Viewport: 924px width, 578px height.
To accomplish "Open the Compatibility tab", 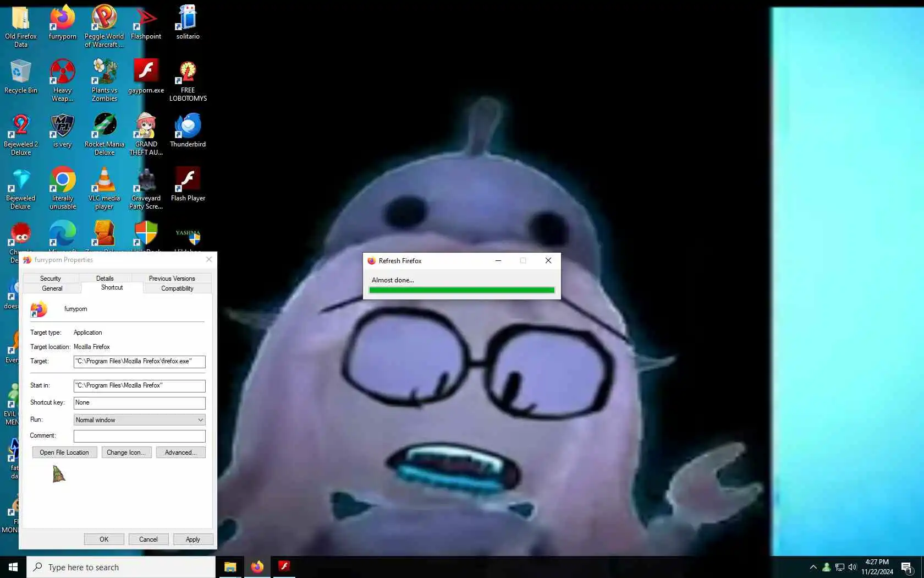I will pyautogui.click(x=177, y=288).
